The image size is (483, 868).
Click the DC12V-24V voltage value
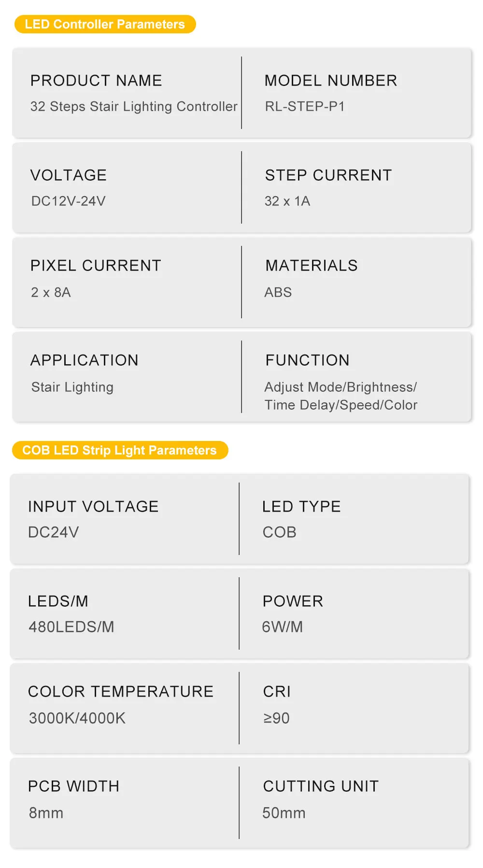tap(68, 201)
